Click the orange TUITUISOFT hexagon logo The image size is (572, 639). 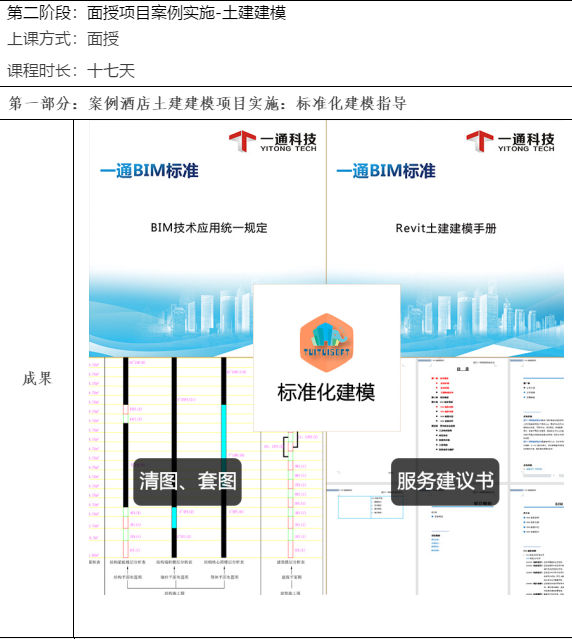tap(326, 342)
